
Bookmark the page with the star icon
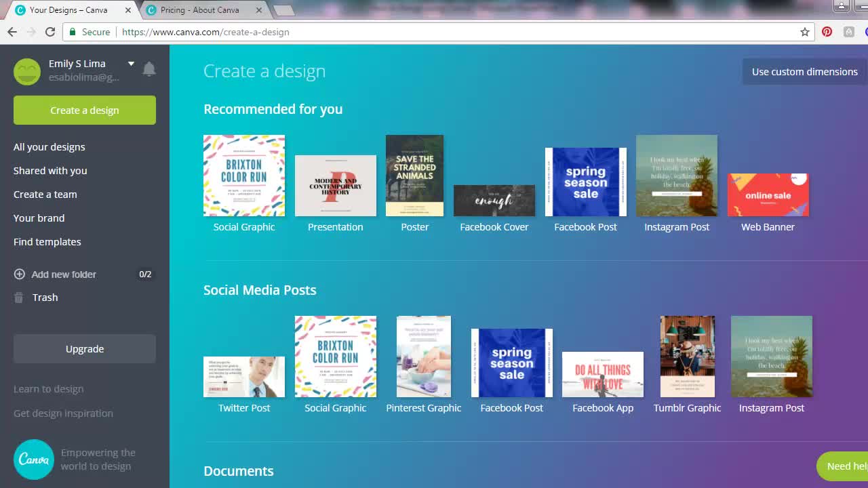[805, 32]
